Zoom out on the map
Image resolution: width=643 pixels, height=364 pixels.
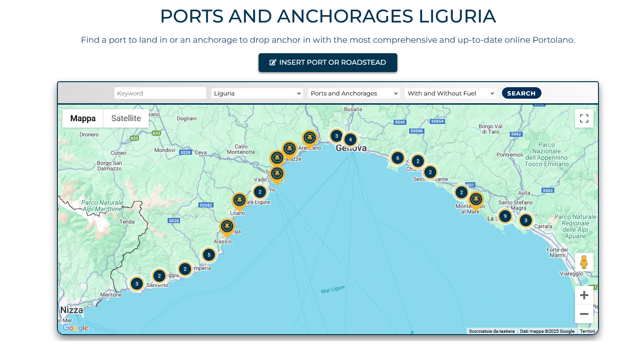[584, 314]
